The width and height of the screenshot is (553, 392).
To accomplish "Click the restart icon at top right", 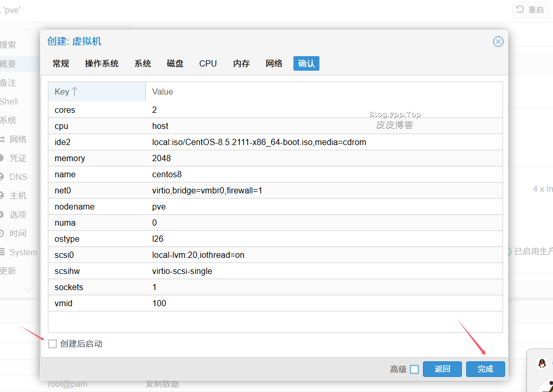I will pyautogui.click(x=520, y=9).
